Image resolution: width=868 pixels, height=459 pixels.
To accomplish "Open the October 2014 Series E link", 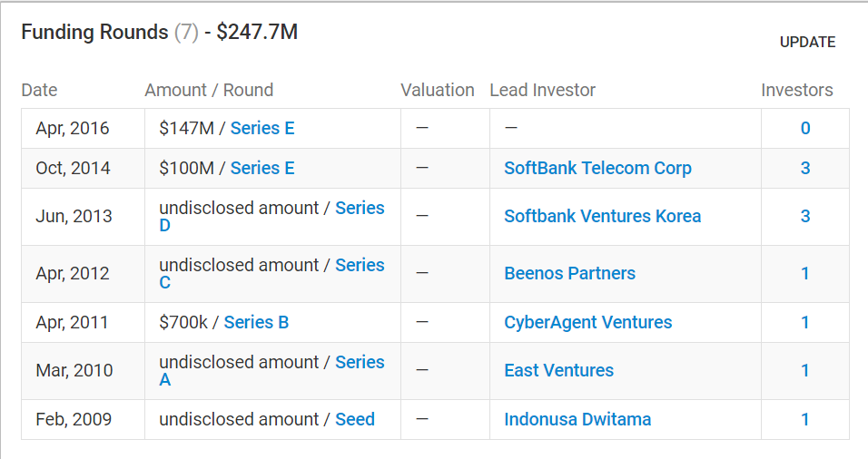I will point(262,169).
